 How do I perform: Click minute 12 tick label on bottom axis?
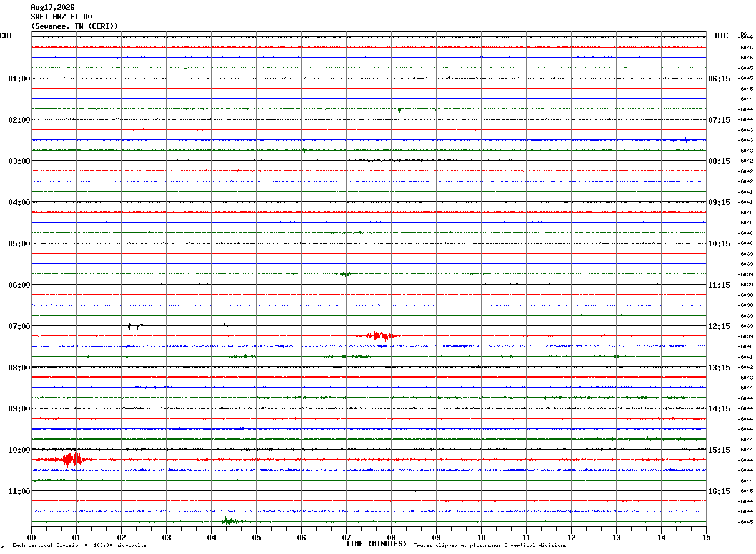click(x=571, y=537)
